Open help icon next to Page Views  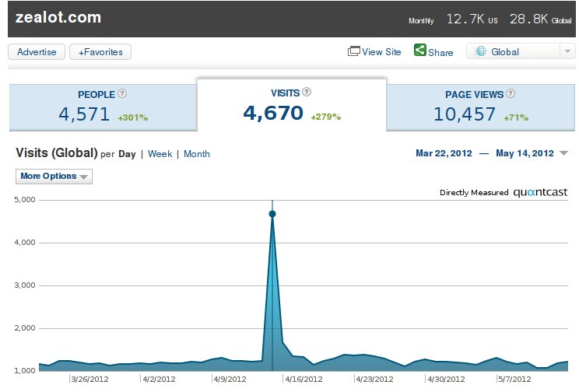pos(511,93)
